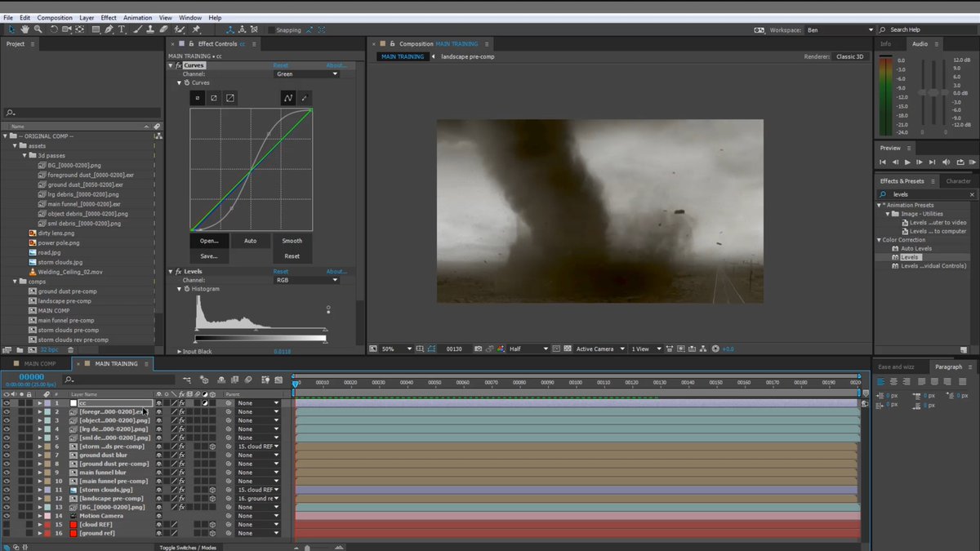Switch to the Ease and wizz tab
The height and width of the screenshot is (551, 980).
point(896,367)
